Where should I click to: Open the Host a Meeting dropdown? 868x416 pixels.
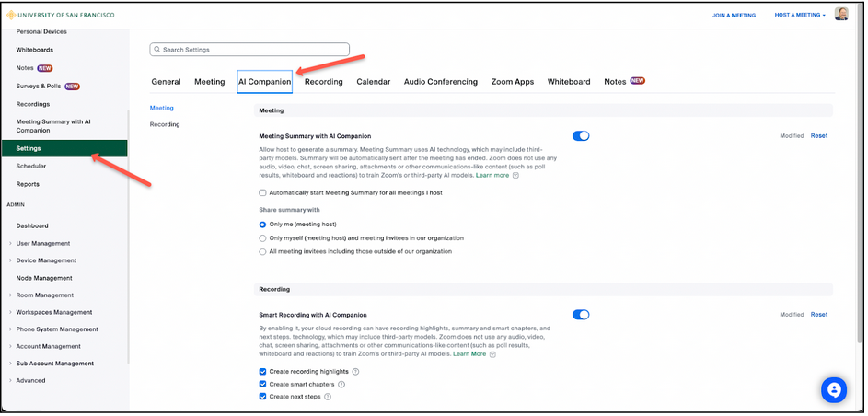click(x=799, y=15)
